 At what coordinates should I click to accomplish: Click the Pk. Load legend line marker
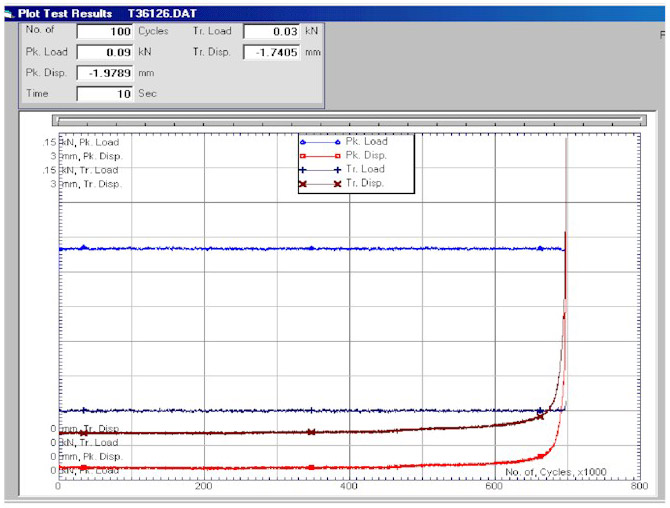point(320,142)
